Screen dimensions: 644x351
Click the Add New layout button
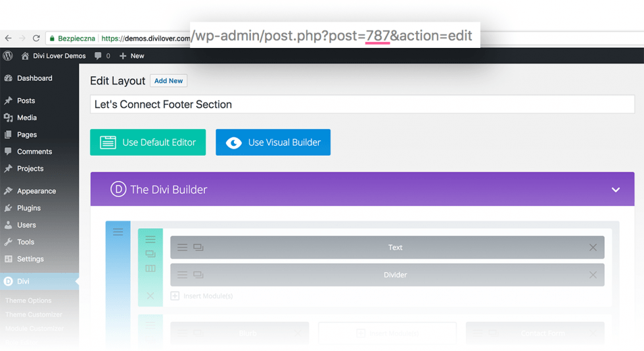(169, 81)
